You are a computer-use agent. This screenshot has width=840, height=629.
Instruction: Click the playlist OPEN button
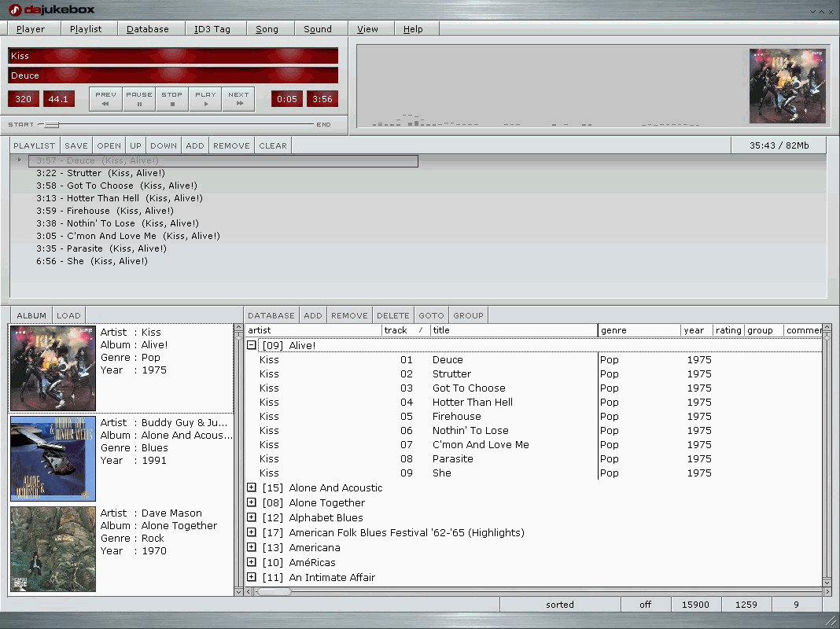pos(109,145)
